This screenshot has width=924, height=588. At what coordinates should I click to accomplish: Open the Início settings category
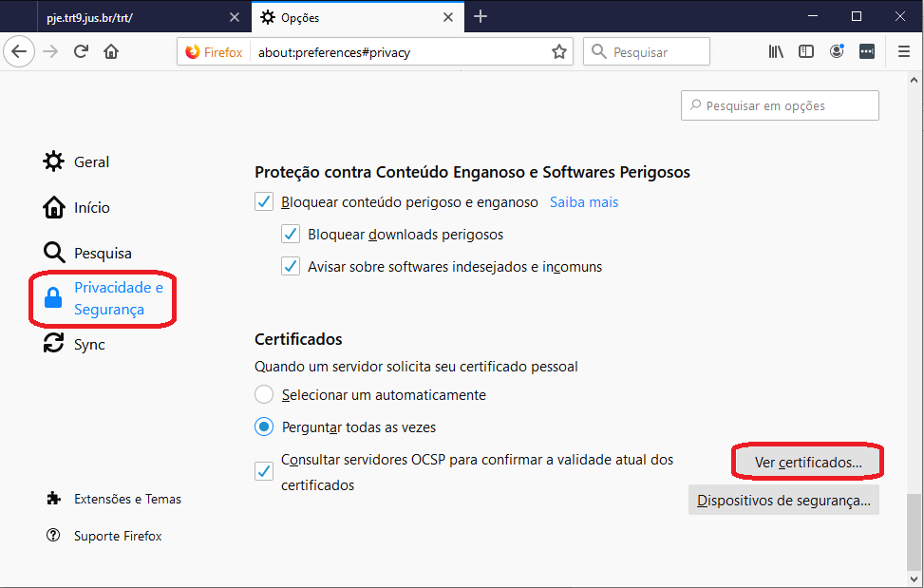tap(76, 207)
